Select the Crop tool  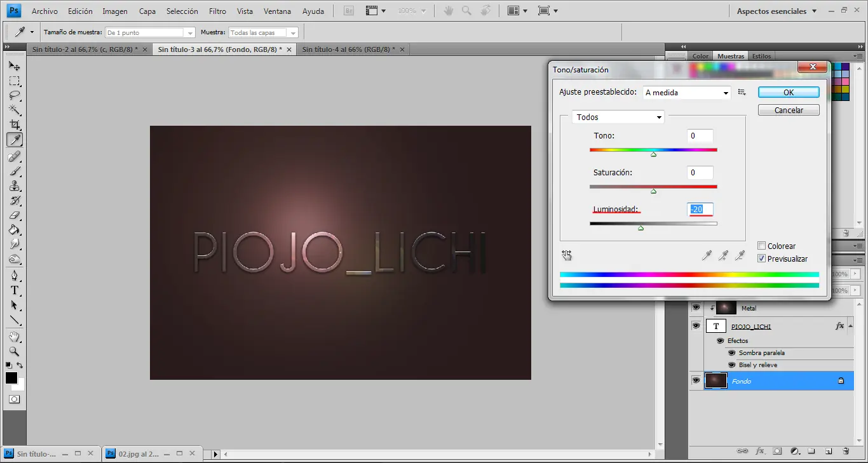tap(14, 124)
